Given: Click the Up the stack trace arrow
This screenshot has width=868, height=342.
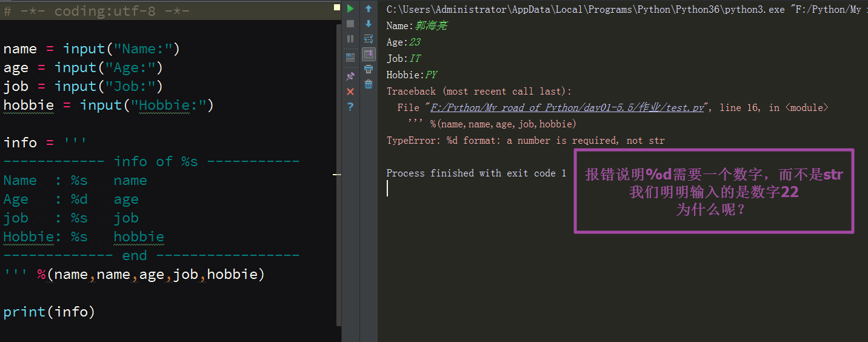Looking at the screenshot, I should click(x=369, y=8).
